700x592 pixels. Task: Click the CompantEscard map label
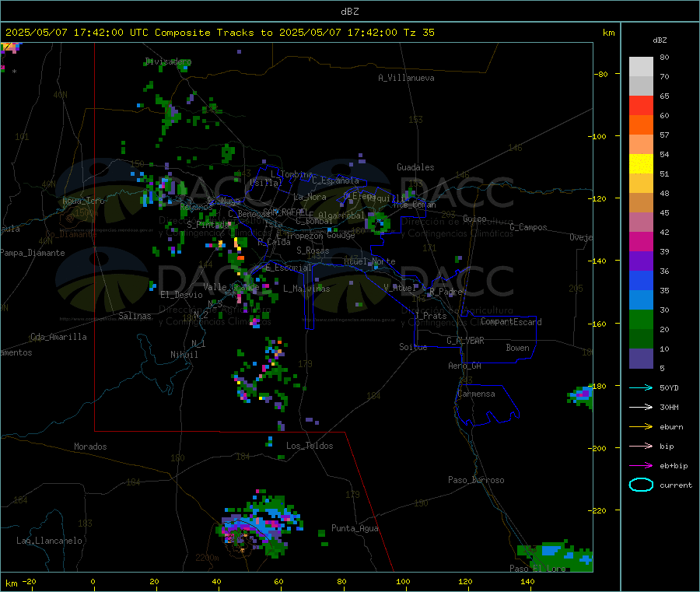tap(511, 322)
